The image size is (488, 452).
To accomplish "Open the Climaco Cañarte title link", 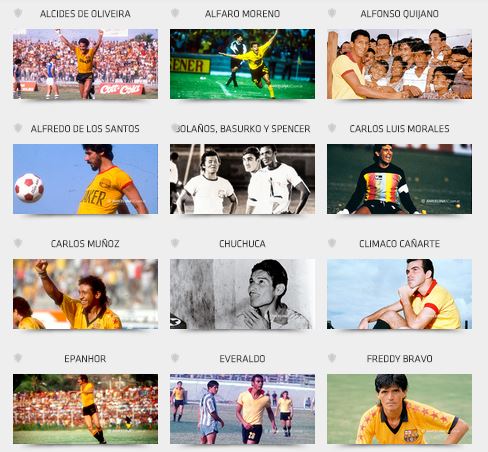I will click(x=399, y=244).
